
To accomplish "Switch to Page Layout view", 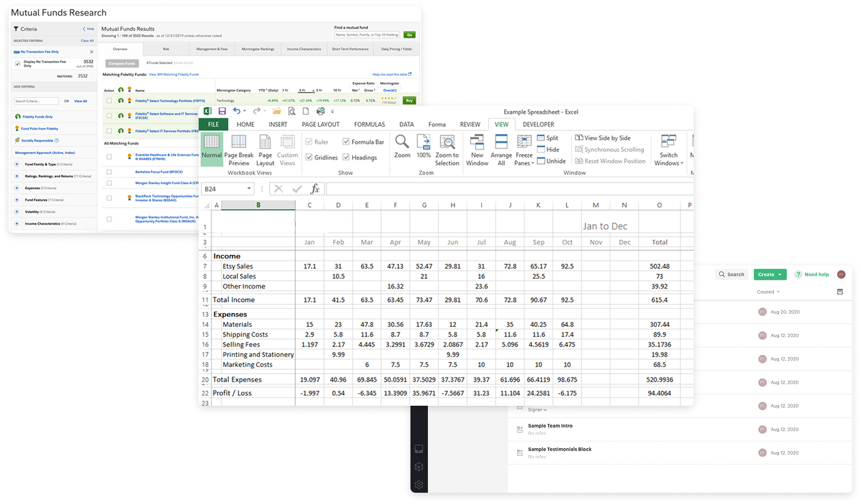I will (x=266, y=149).
